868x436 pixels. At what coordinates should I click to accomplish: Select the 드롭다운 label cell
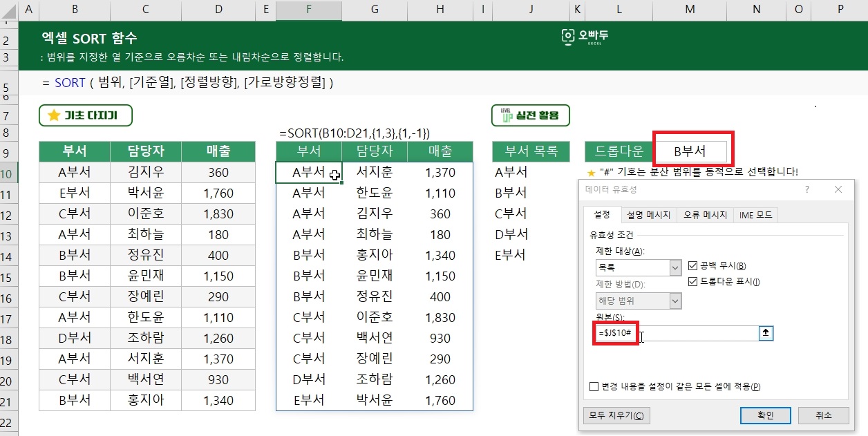pos(619,151)
